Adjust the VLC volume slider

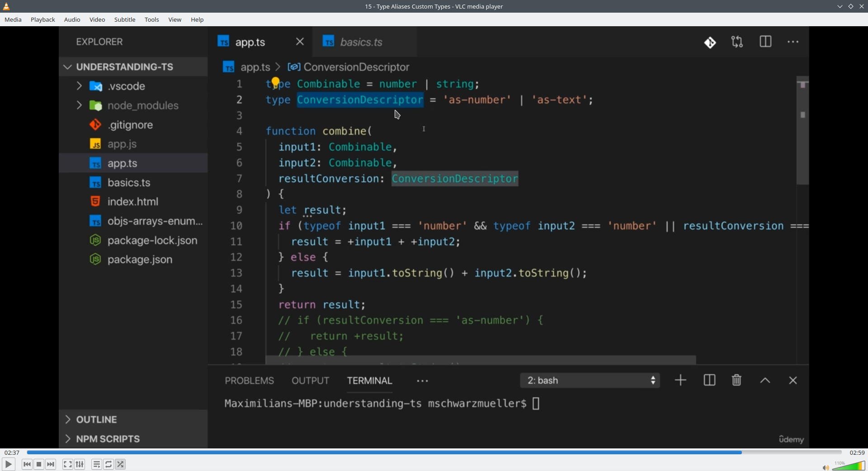(x=849, y=466)
